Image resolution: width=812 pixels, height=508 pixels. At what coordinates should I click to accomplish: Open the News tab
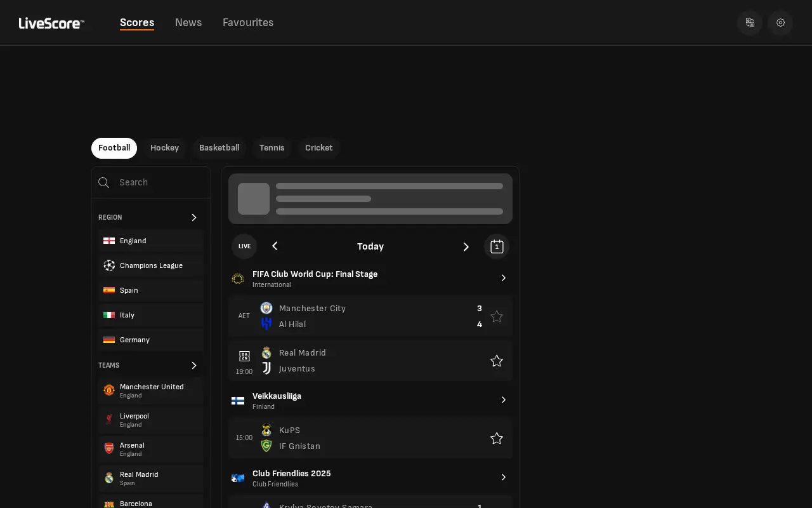(x=188, y=23)
